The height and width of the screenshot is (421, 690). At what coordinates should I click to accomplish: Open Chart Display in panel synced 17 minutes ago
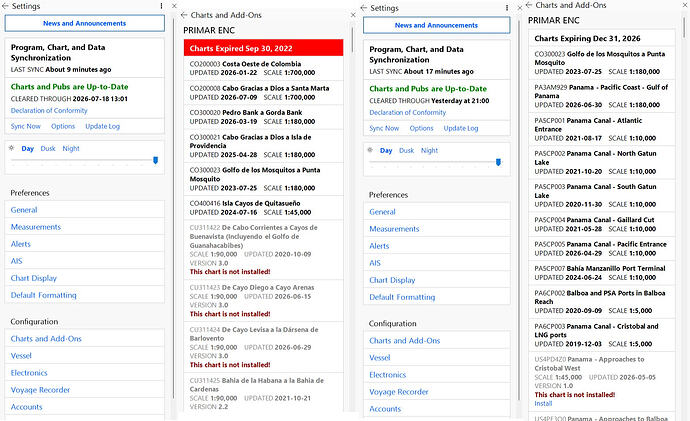437,280
